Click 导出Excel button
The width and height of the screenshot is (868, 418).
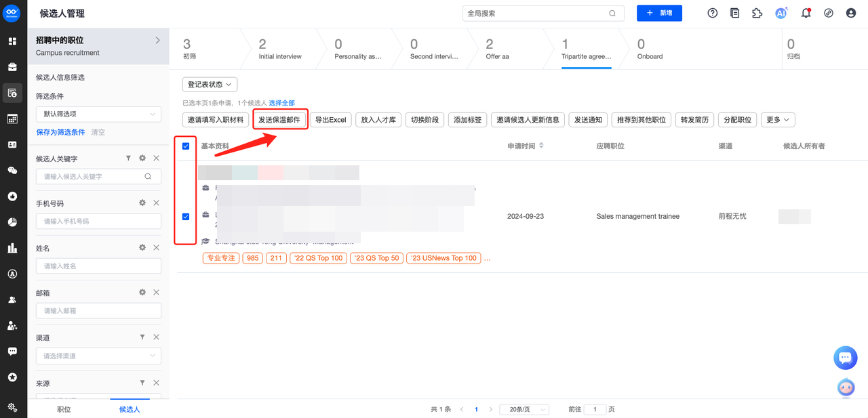[330, 120]
